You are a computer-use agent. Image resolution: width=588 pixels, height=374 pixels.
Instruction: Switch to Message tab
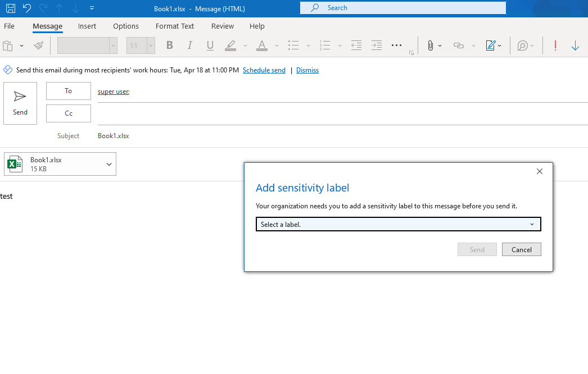[x=47, y=26]
